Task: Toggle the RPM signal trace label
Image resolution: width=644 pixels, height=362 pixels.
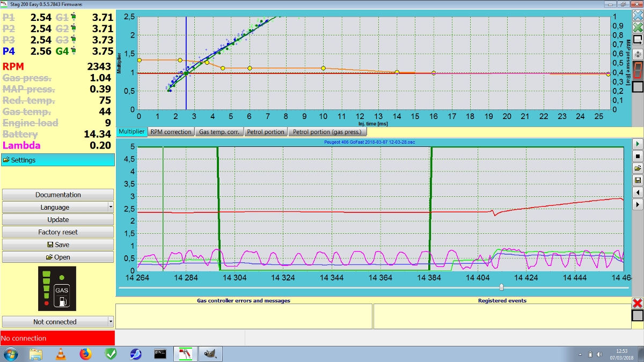Action: click(x=12, y=67)
